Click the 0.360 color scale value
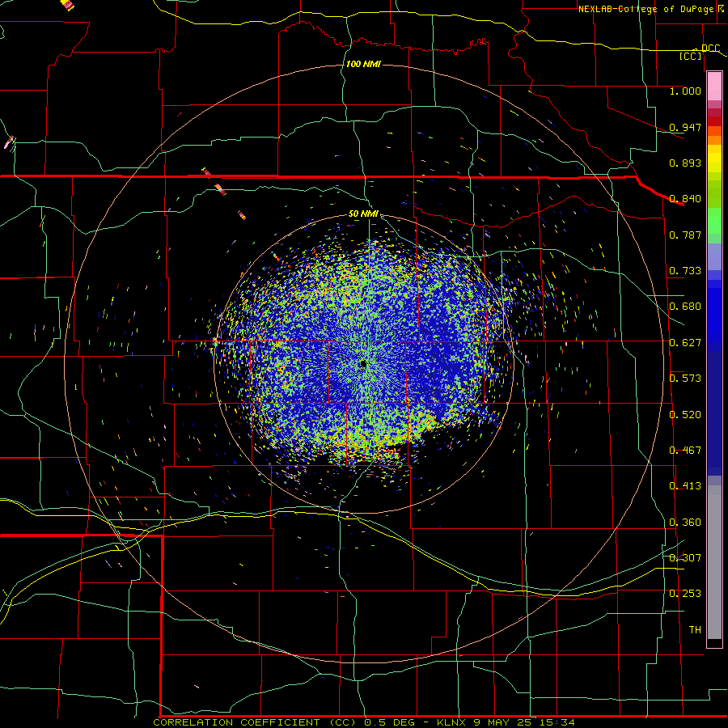The image size is (728, 728). click(685, 523)
